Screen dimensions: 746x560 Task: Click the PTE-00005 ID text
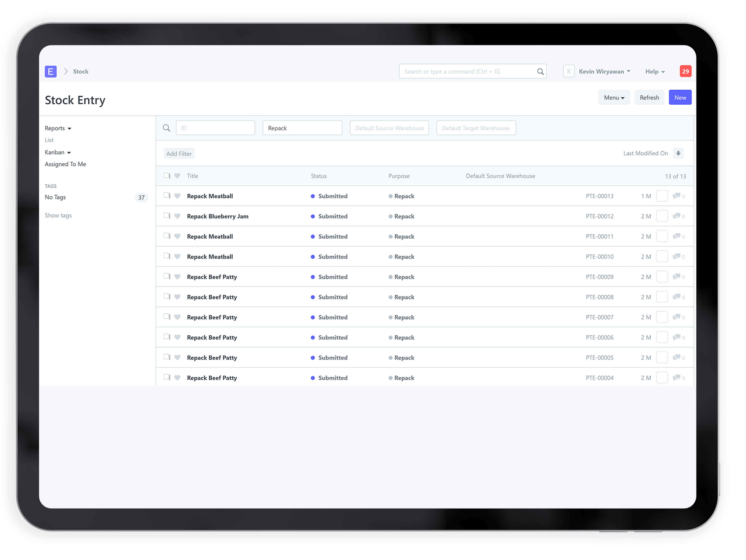pos(599,358)
